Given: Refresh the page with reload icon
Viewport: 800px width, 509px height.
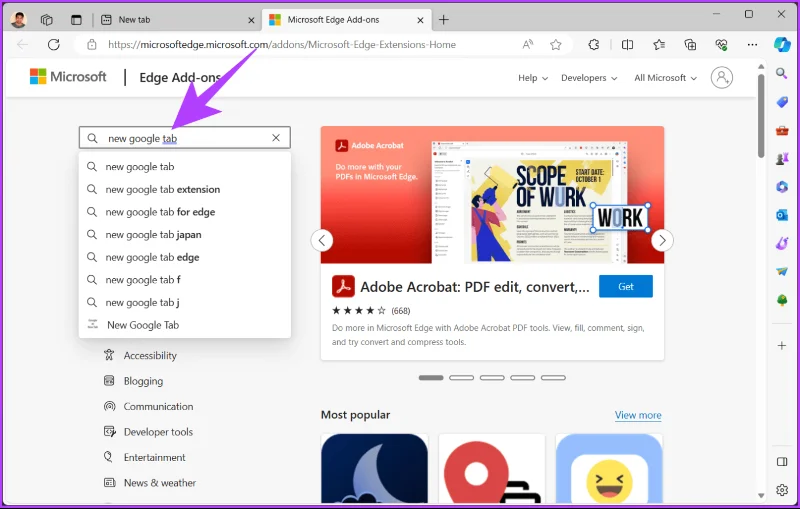Looking at the screenshot, I should coord(54,45).
